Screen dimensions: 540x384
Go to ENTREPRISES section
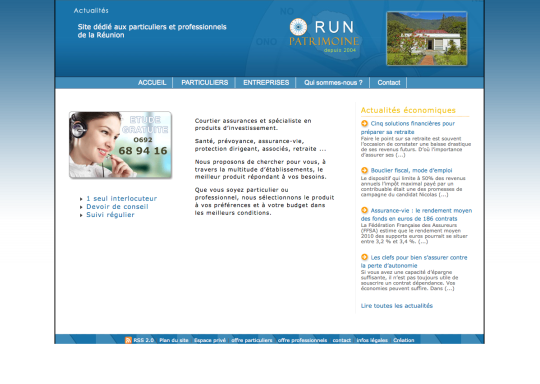(266, 83)
